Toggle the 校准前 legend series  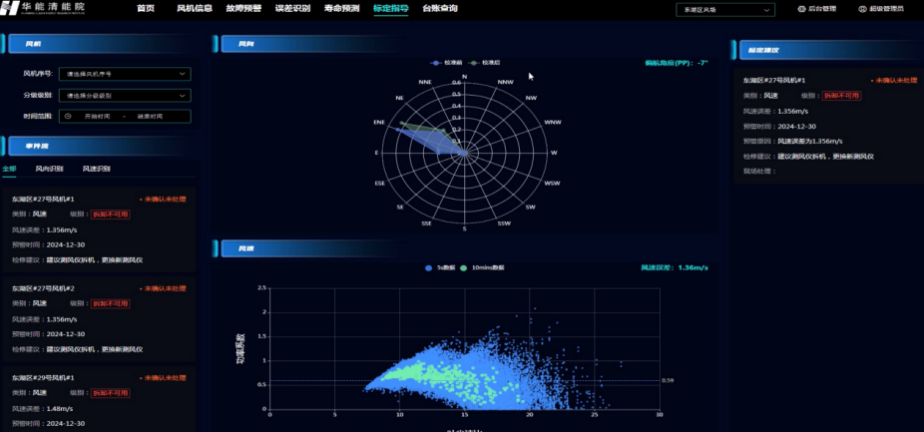click(446, 62)
